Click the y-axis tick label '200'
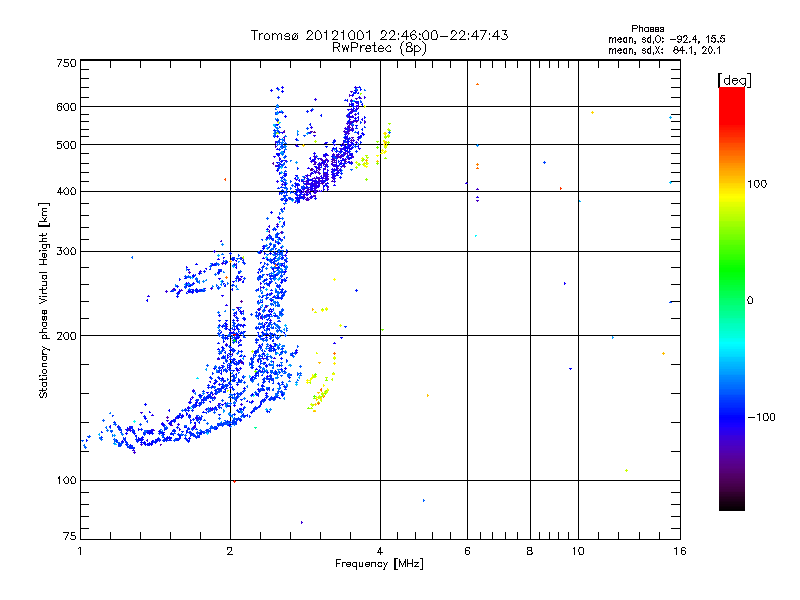Screen dimensions: 800x600 pos(66,336)
